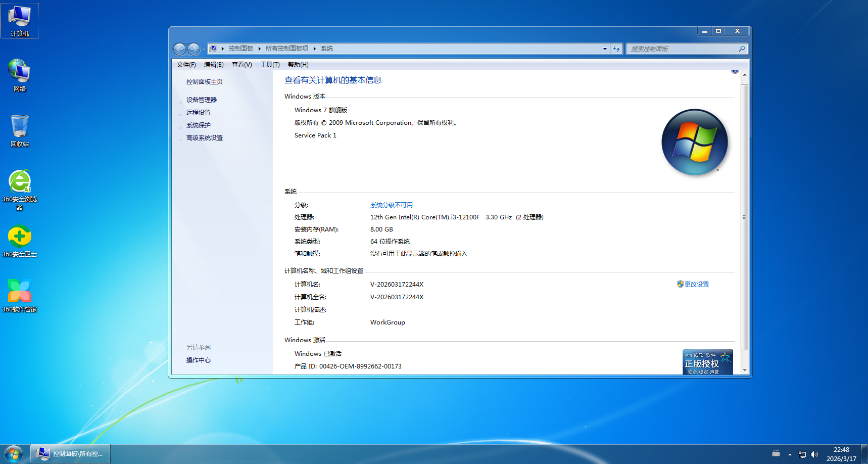
Task: Expand the address bar history dropdown
Action: [604, 49]
